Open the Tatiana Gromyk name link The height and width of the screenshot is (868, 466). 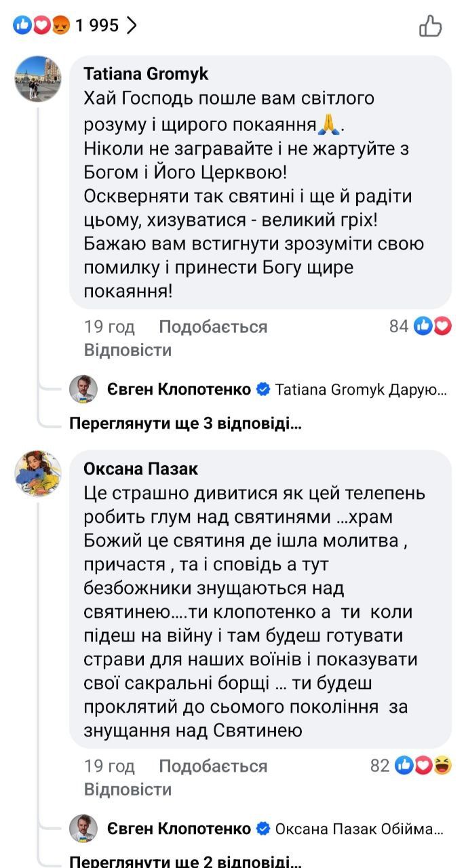(146, 73)
